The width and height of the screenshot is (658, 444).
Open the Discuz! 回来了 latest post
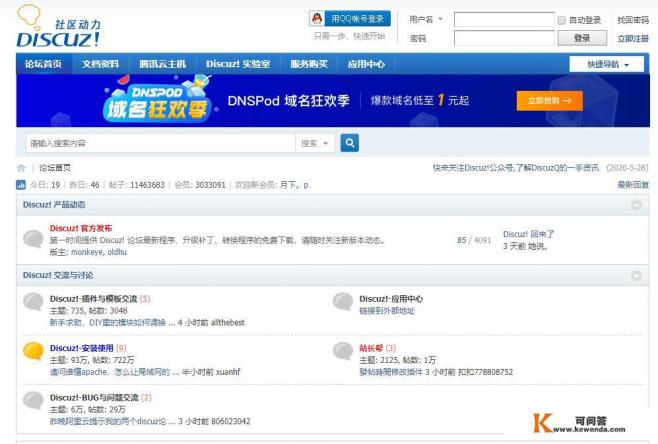(x=529, y=234)
